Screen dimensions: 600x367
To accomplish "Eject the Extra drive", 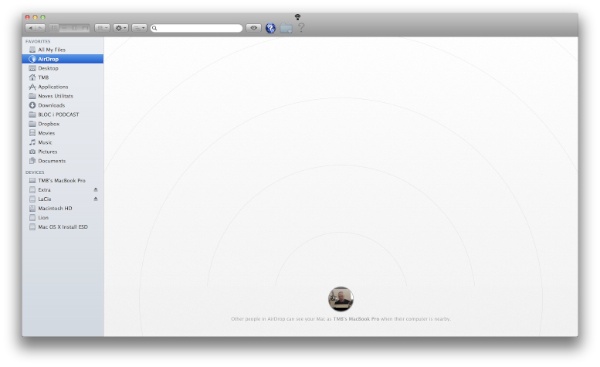I will pyautogui.click(x=96, y=190).
